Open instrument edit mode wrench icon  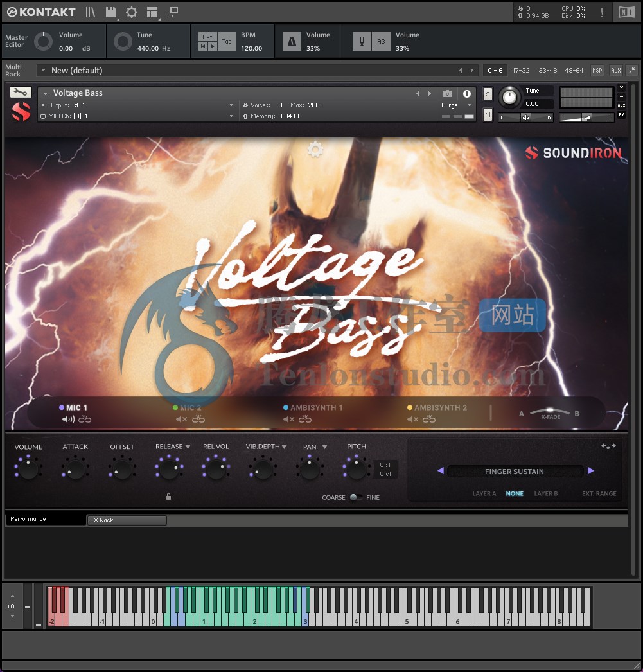pos(21,92)
